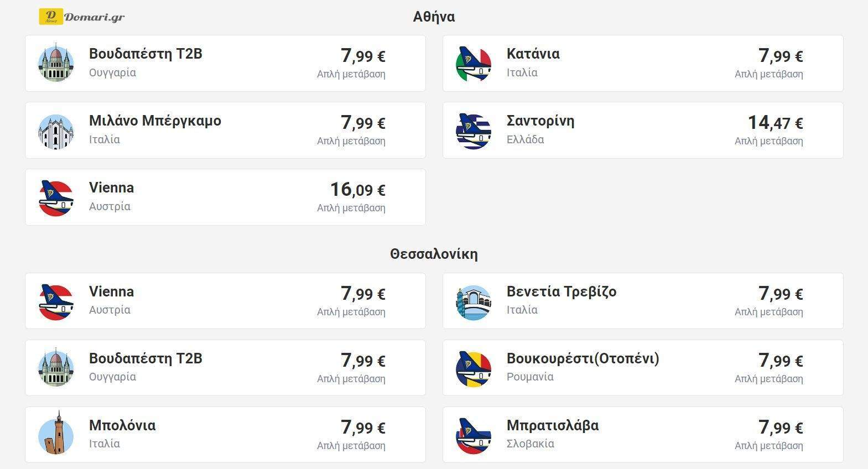
Task: Open the Σαντορίνη destination name link
Action: coord(540,121)
